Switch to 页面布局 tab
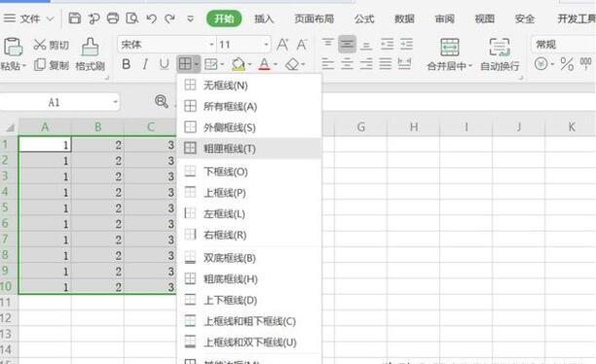 click(314, 18)
